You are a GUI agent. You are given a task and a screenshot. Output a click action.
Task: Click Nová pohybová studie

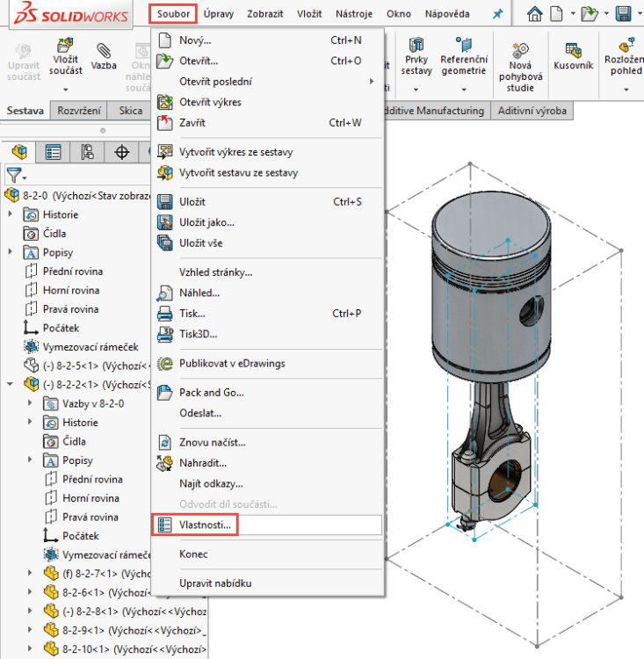click(x=520, y=68)
